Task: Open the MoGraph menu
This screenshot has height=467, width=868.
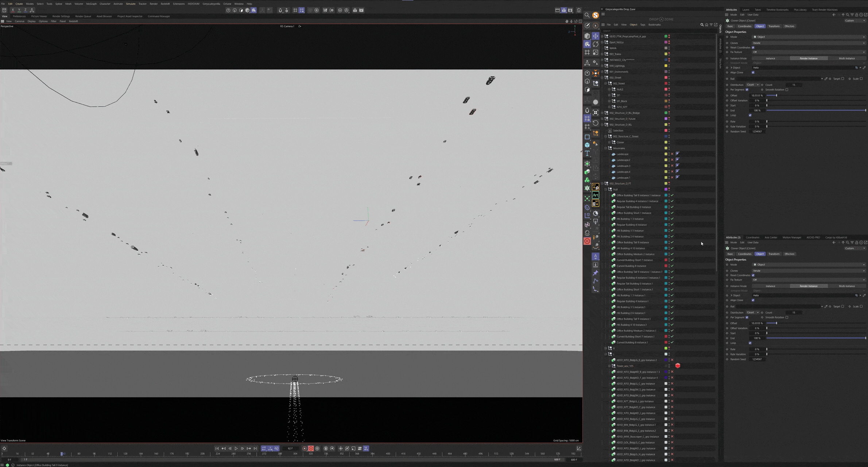Action: click(91, 4)
